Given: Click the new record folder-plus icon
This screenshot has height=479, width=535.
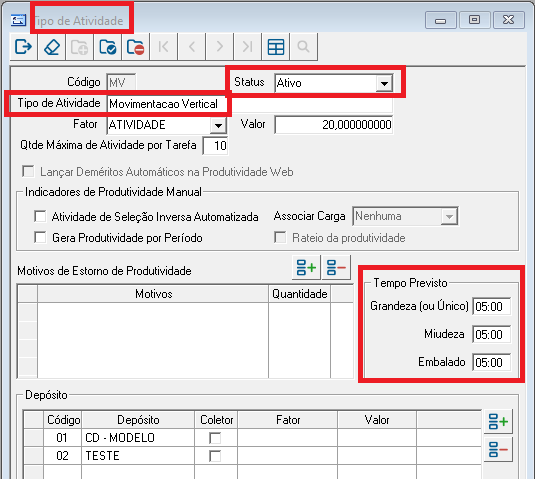Looking at the screenshot, I should [79, 47].
